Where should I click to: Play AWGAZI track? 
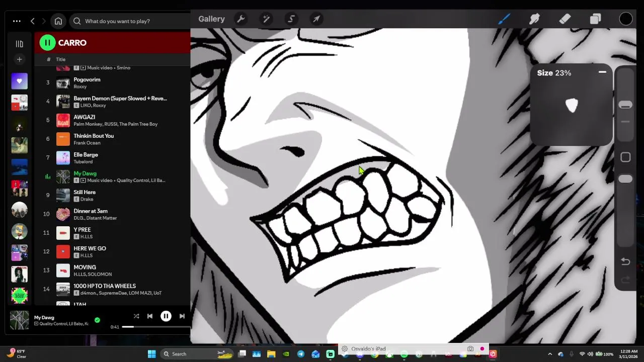113,120
